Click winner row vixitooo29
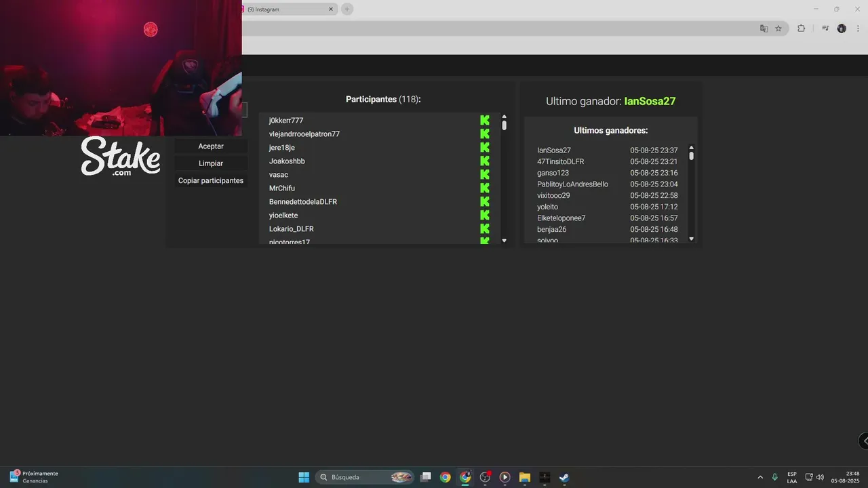Screen dimensions: 868x488 [607, 195]
